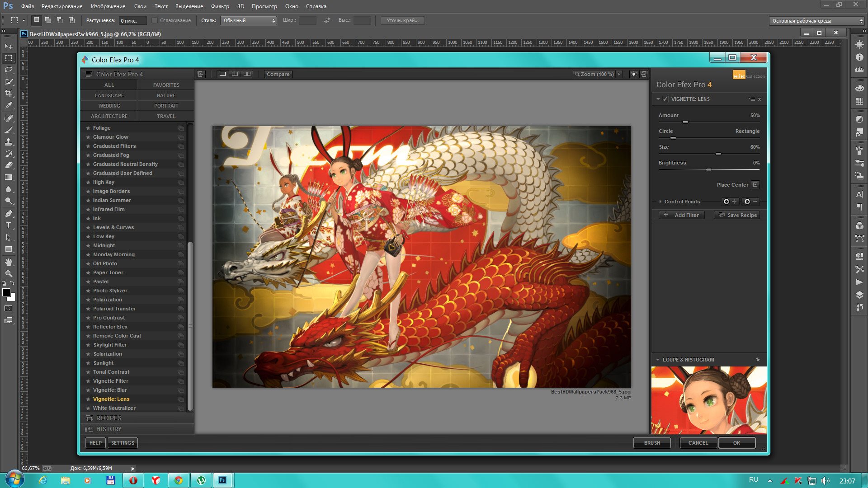Select the Brush tool in left toolbar

(9, 130)
